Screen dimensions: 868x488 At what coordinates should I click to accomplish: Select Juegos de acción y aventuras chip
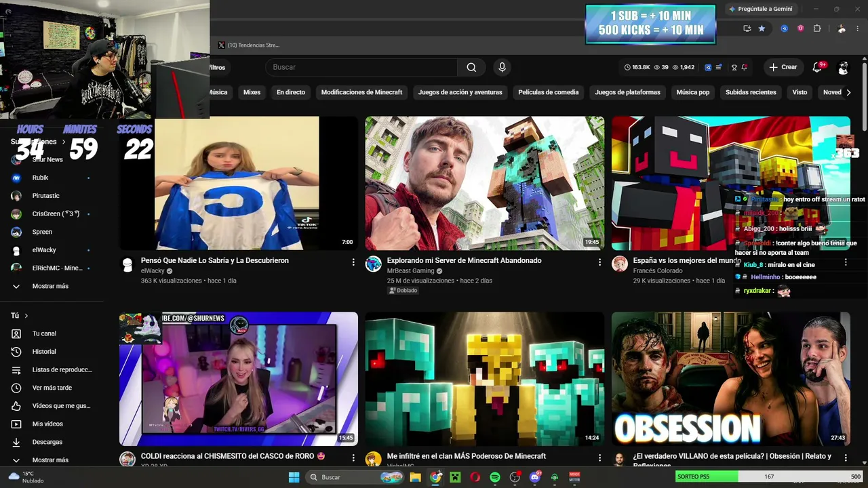click(460, 92)
